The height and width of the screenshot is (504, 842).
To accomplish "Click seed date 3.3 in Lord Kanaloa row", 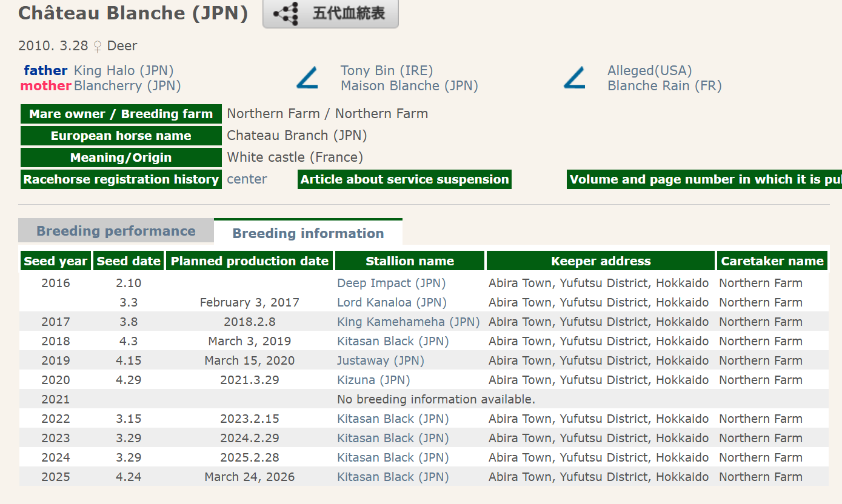I will click(x=129, y=302).
